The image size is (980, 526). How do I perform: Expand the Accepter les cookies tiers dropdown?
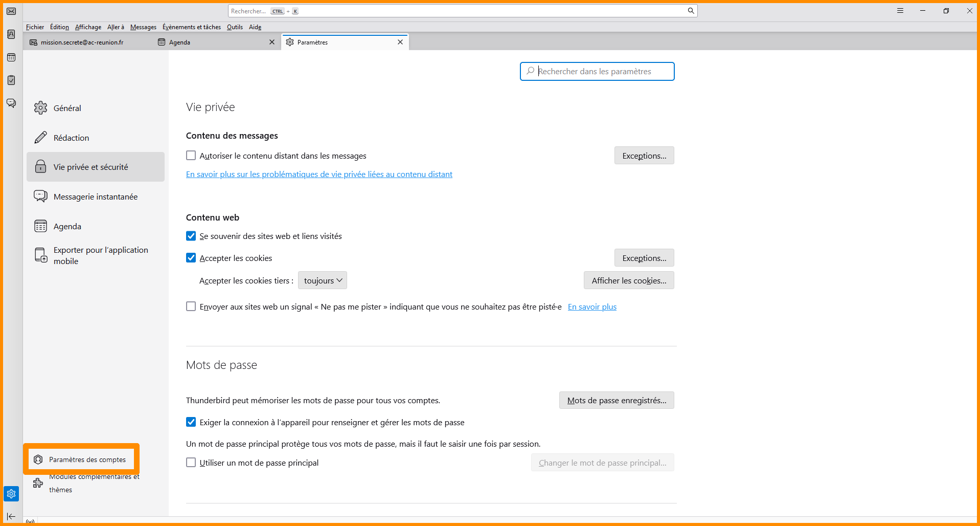pos(323,280)
